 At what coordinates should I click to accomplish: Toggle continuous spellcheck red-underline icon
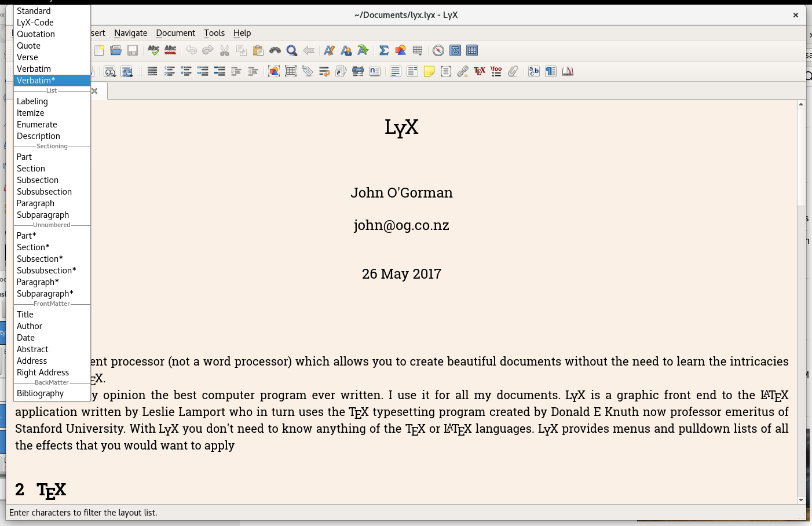click(170, 50)
